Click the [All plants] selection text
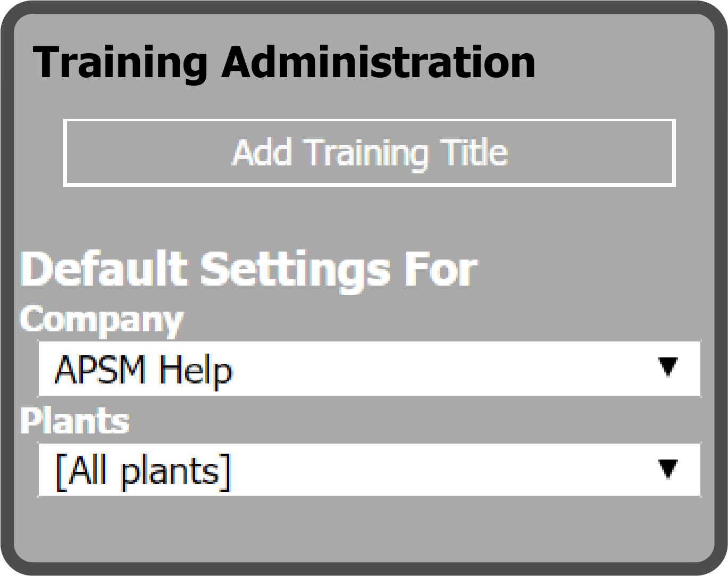Image resolution: width=728 pixels, height=576 pixels. 144,471
